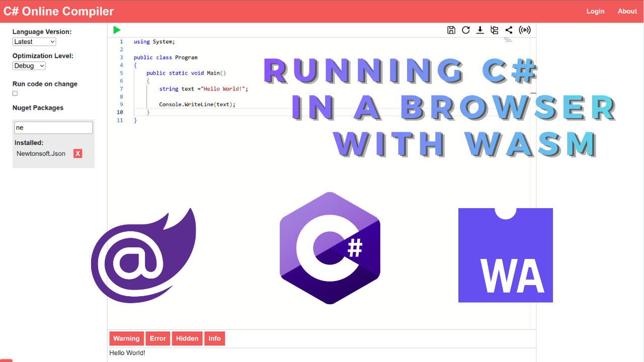
Task: Click line number 10 in the gutter
Action: [120, 112]
